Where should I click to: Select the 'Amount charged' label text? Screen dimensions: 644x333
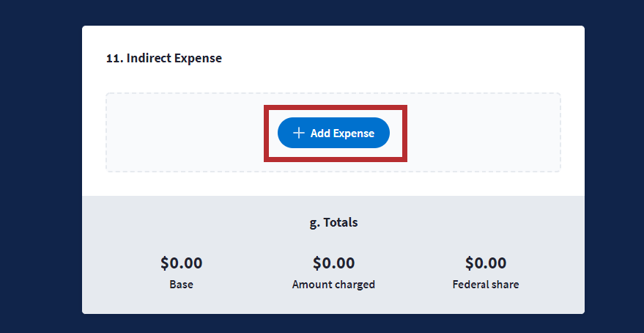(x=333, y=285)
